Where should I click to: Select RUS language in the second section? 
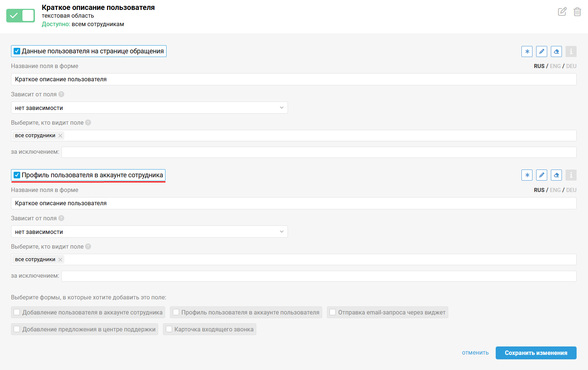point(539,190)
